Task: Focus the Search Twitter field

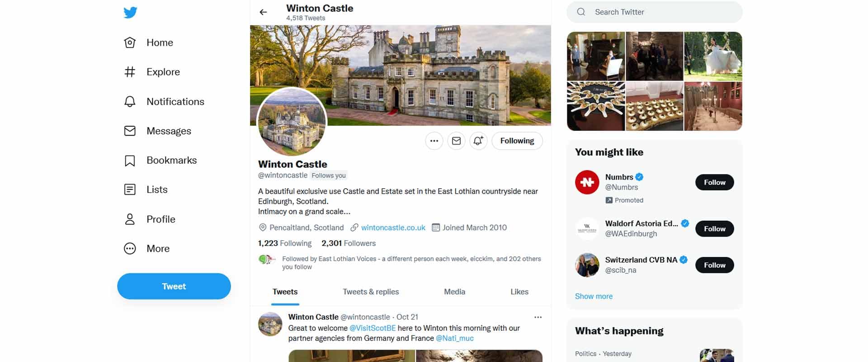Action: [x=654, y=12]
